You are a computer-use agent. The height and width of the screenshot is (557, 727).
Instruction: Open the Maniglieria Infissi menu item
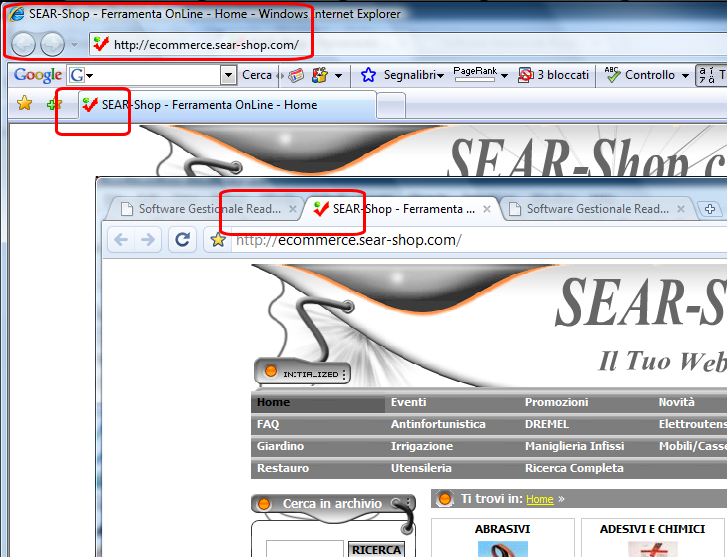(x=574, y=446)
